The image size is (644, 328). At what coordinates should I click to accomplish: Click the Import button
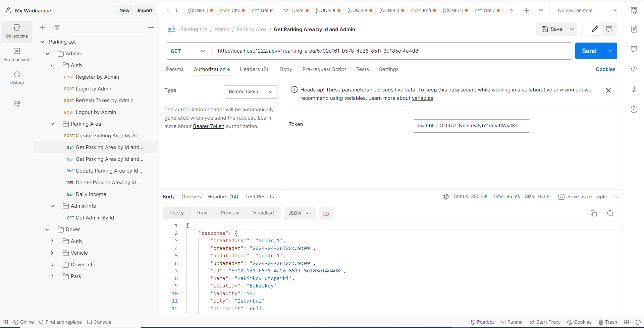145,10
